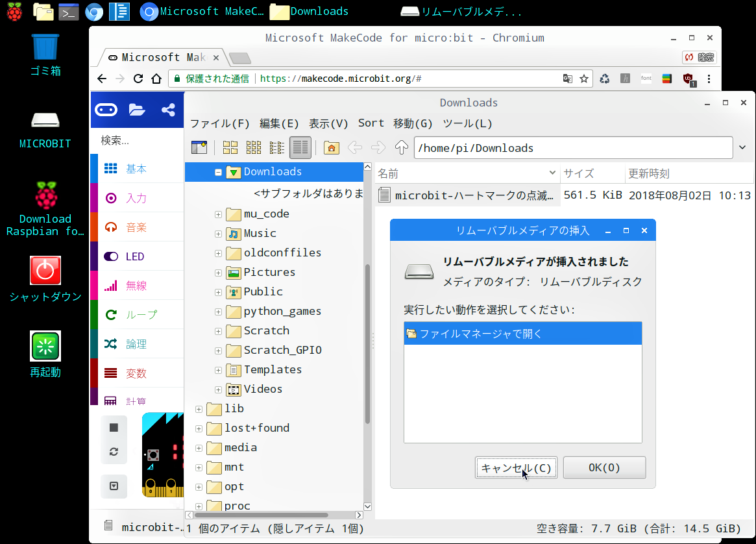Viewport: 756px width, 544px height.
Task: Expand the python_games folder
Action: (218, 312)
